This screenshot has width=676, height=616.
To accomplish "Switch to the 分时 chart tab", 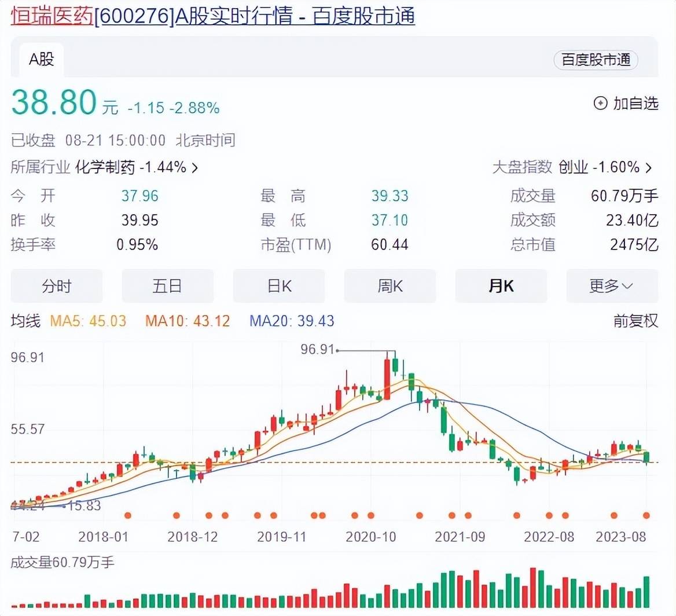I will pos(57,285).
